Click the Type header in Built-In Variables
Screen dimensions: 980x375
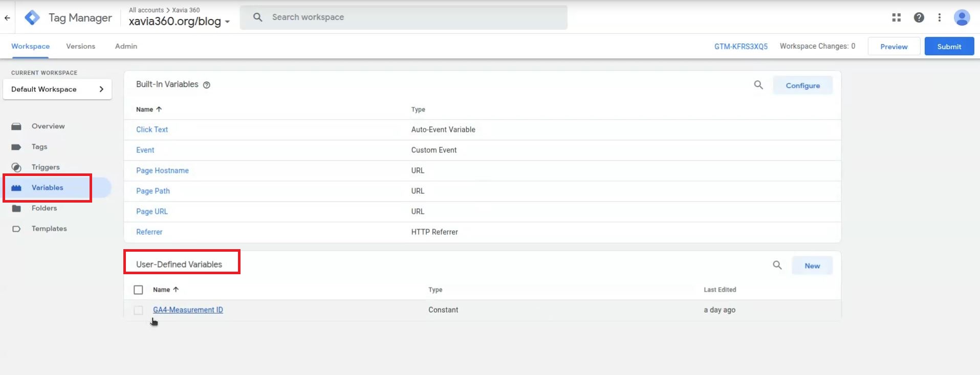(418, 109)
